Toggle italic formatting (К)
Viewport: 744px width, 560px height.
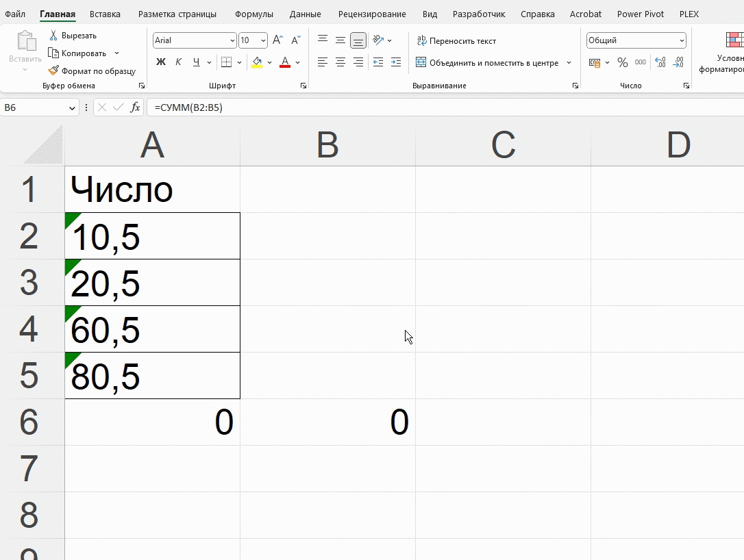tap(178, 62)
